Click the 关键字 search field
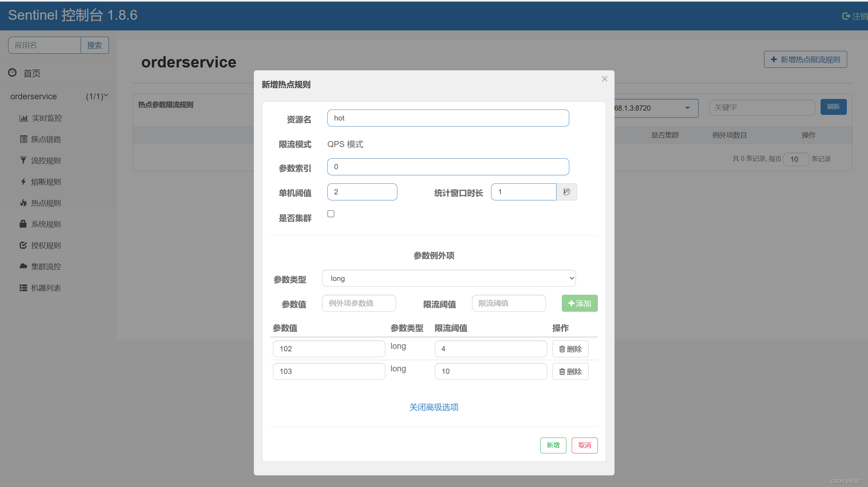 point(762,107)
